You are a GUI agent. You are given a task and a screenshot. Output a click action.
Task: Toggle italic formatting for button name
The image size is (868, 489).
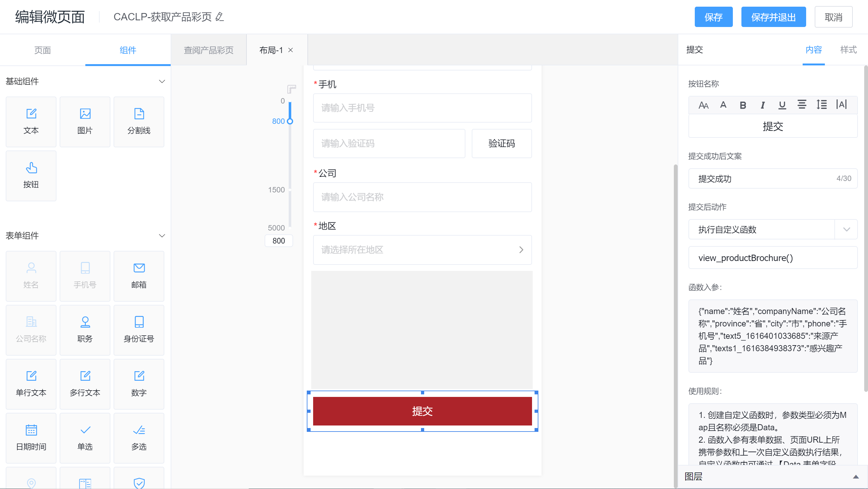pos(763,105)
